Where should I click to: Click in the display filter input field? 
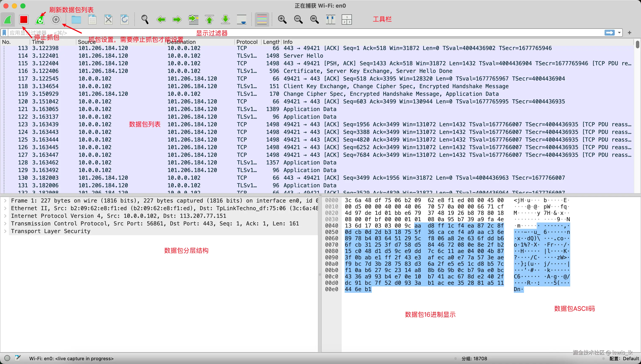pos(300,33)
